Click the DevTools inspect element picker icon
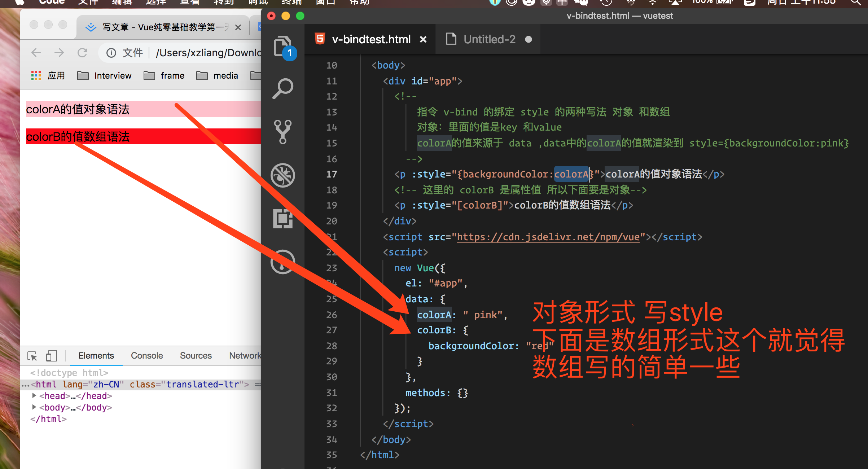 [32, 356]
